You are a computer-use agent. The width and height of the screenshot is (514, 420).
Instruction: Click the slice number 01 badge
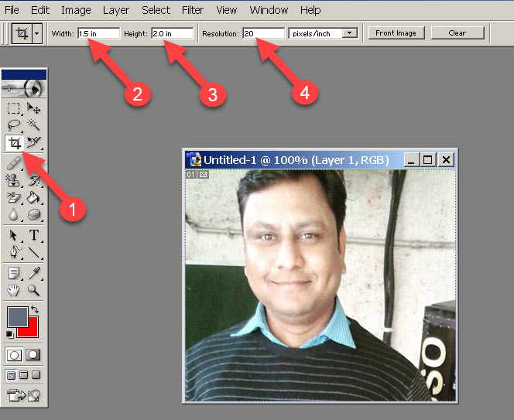(190, 174)
